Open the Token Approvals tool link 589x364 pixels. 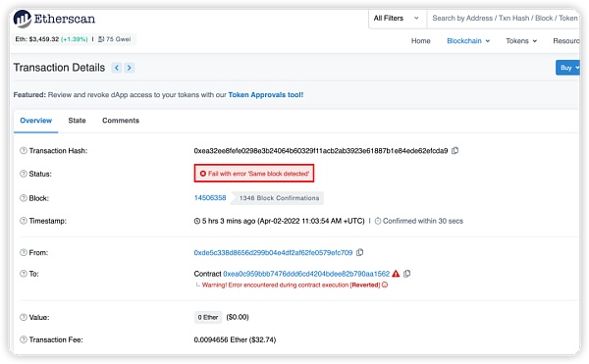point(266,94)
